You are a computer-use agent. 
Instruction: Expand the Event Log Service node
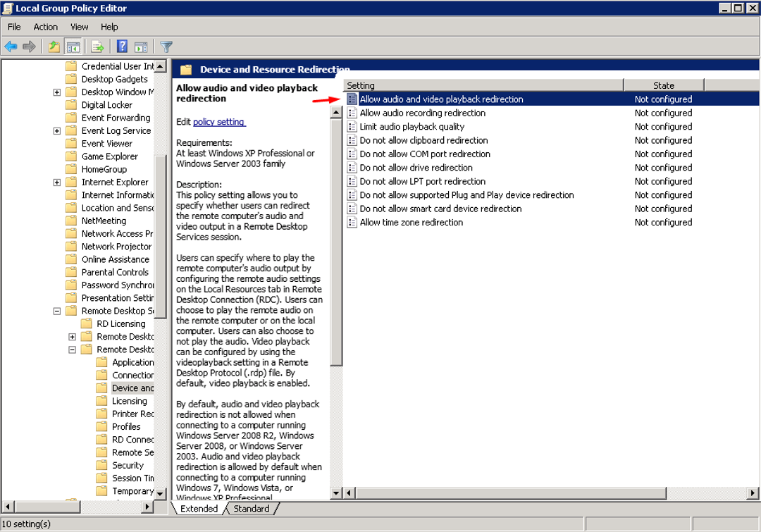coord(56,131)
